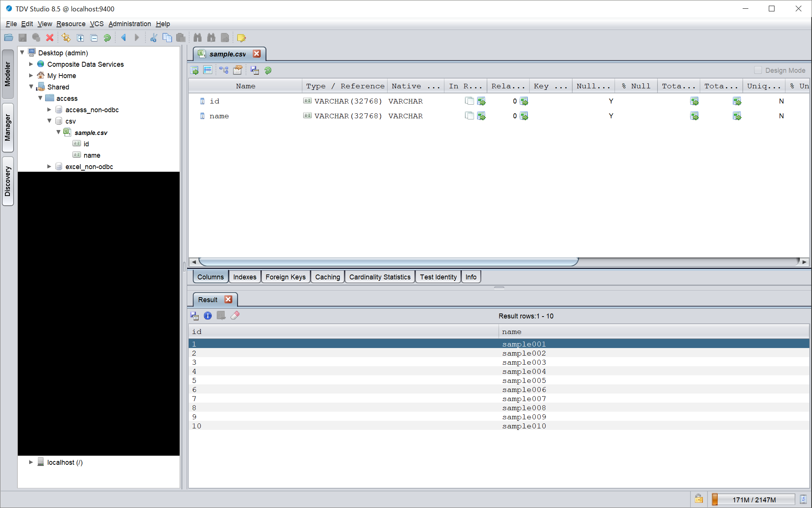Screen dimensions: 812x508
Task: Click the Execute icon in the sample.csv editor toolbar
Action: [194, 70]
